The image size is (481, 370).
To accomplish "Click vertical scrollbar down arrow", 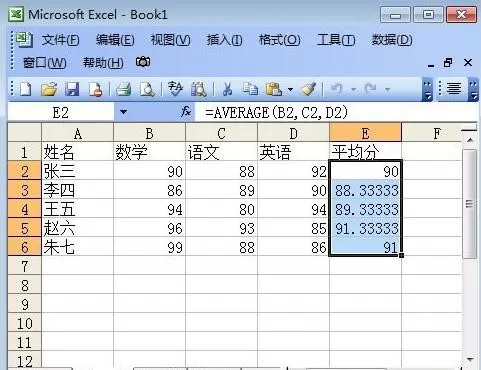I will pos(470,359).
